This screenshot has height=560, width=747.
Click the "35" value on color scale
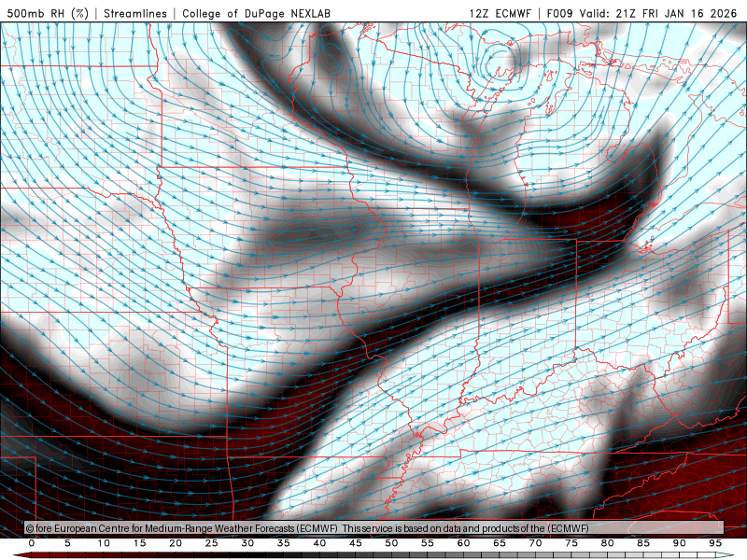point(284,543)
